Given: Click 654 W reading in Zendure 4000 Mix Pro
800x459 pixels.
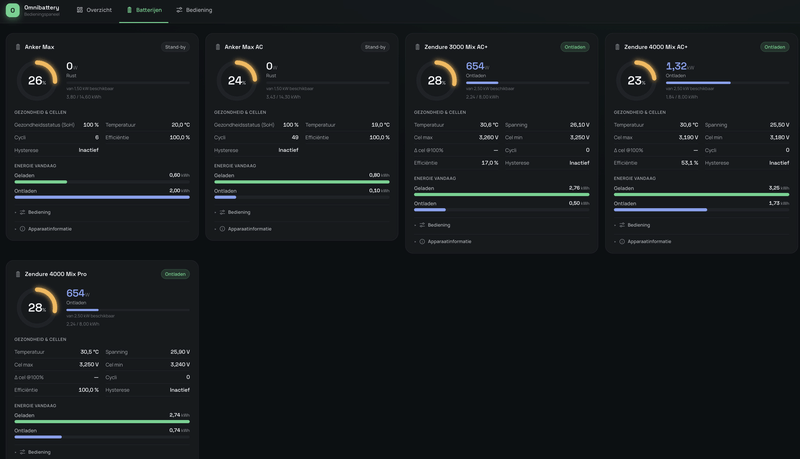Looking at the screenshot, I should (x=78, y=293).
